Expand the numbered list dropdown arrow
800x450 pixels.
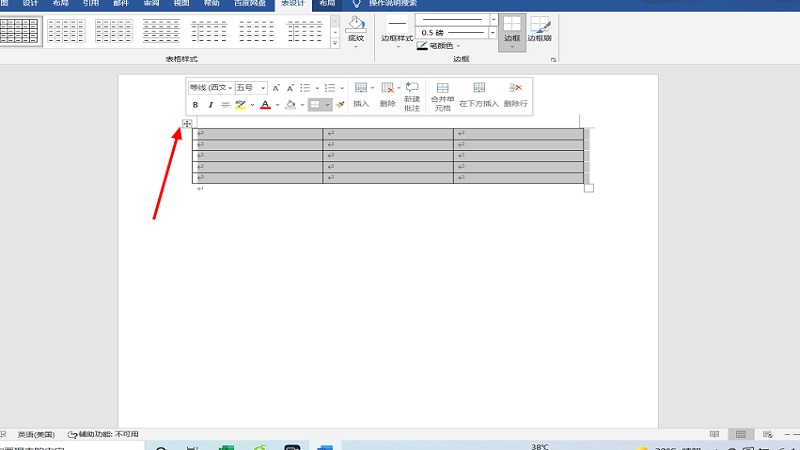pos(342,88)
